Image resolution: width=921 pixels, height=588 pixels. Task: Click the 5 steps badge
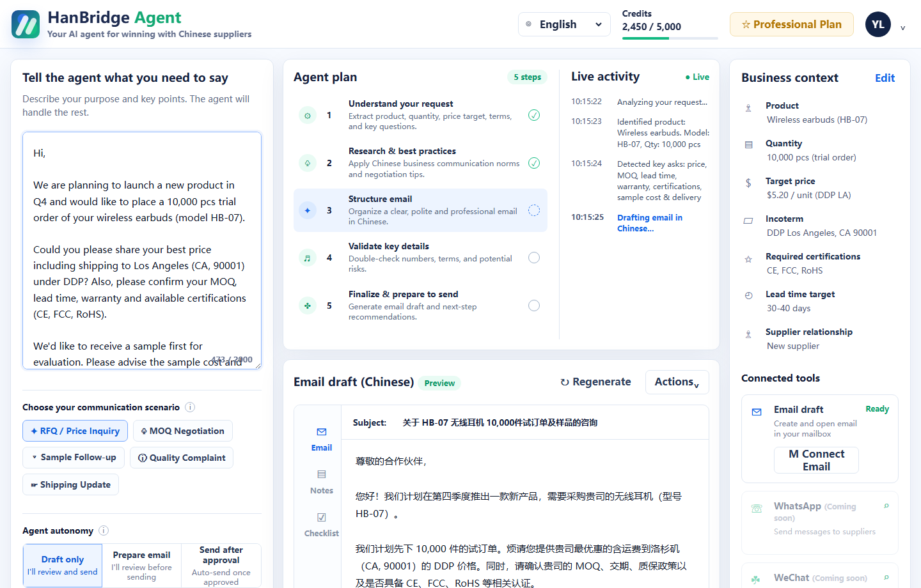point(528,77)
